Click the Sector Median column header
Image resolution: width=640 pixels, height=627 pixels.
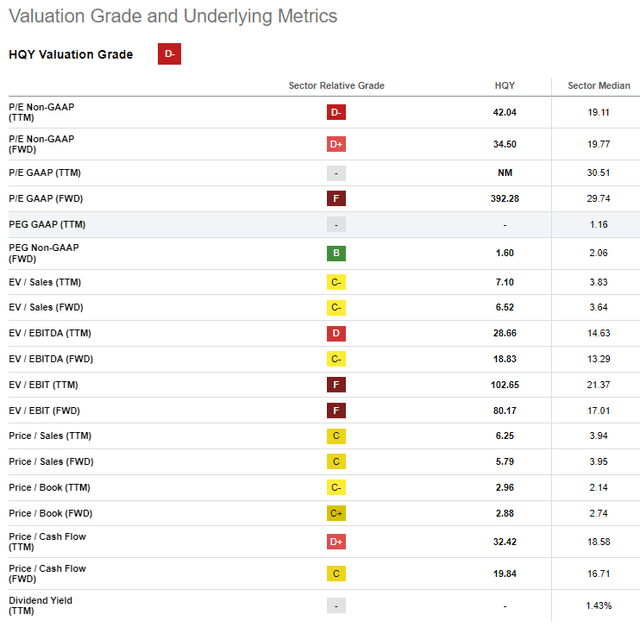pos(599,86)
